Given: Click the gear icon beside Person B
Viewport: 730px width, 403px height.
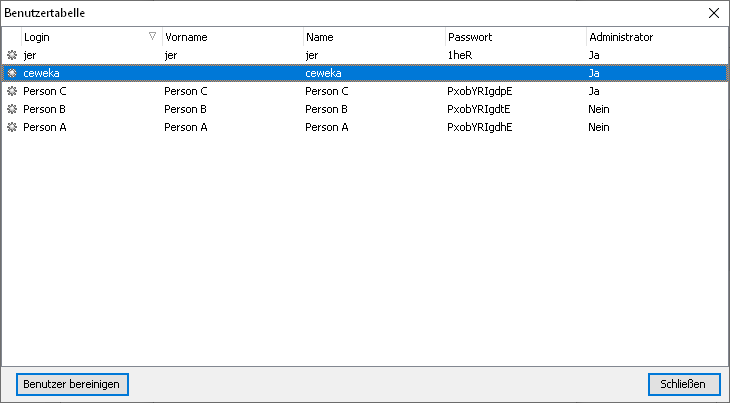Looking at the screenshot, I should pyautogui.click(x=12, y=109).
